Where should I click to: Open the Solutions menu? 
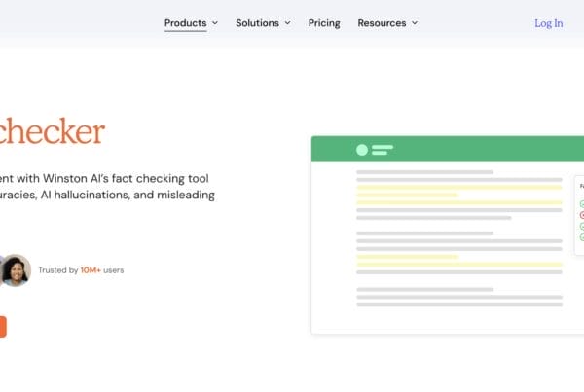point(257,23)
